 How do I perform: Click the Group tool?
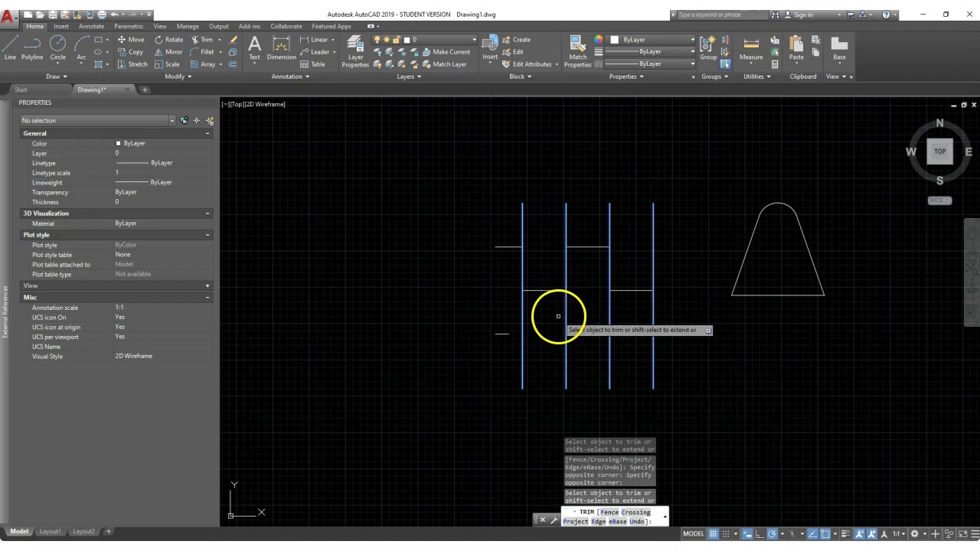coord(708,47)
